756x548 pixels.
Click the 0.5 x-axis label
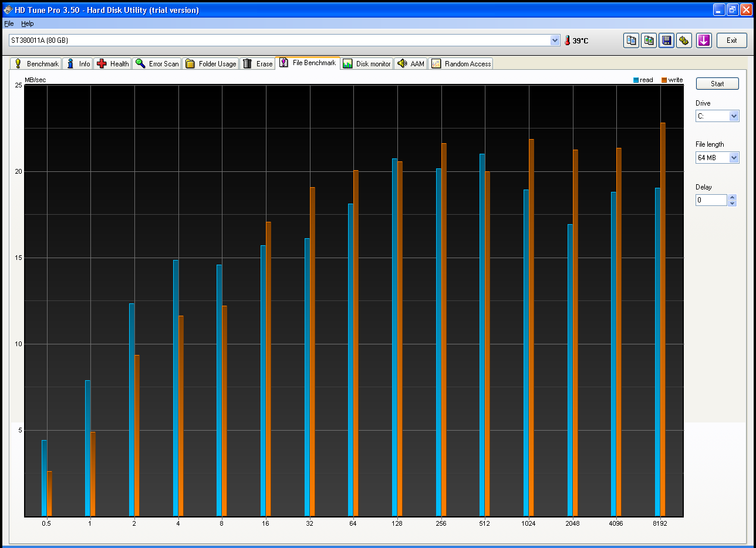[x=46, y=523]
